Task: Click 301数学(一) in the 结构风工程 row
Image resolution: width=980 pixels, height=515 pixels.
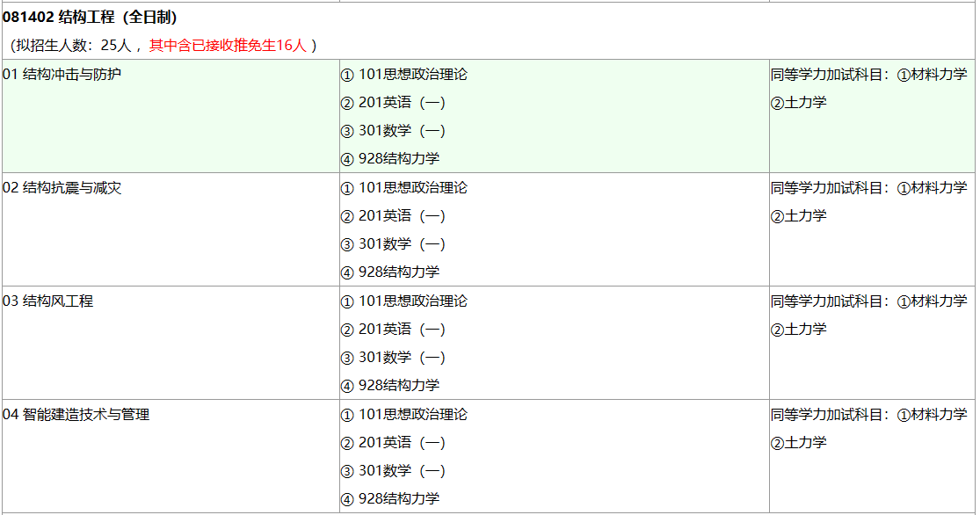Action: pyautogui.click(x=401, y=358)
